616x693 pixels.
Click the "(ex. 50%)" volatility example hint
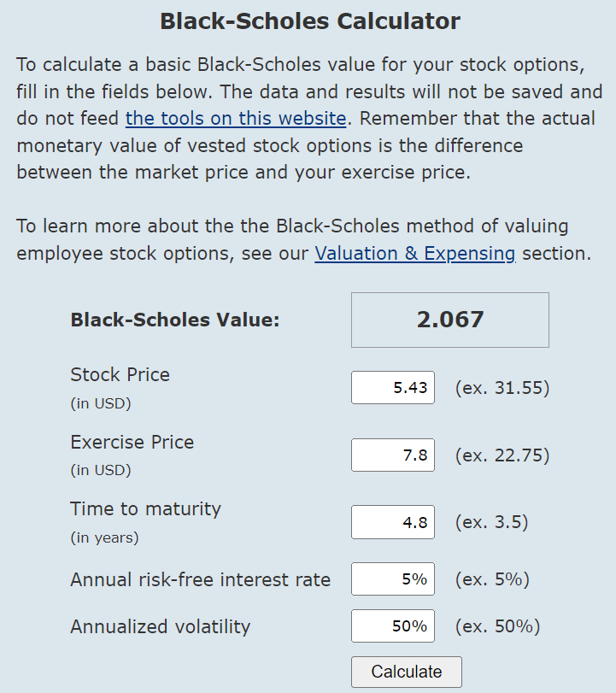(x=497, y=626)
